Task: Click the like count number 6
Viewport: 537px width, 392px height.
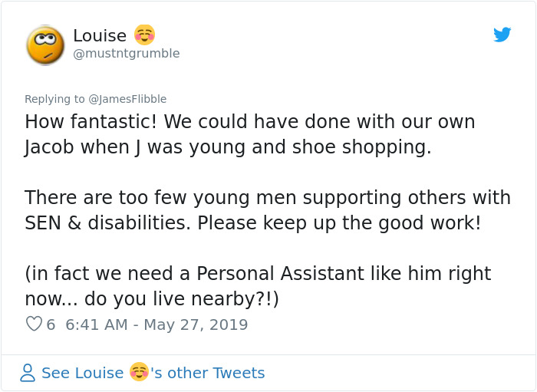Action: point(51,324)
